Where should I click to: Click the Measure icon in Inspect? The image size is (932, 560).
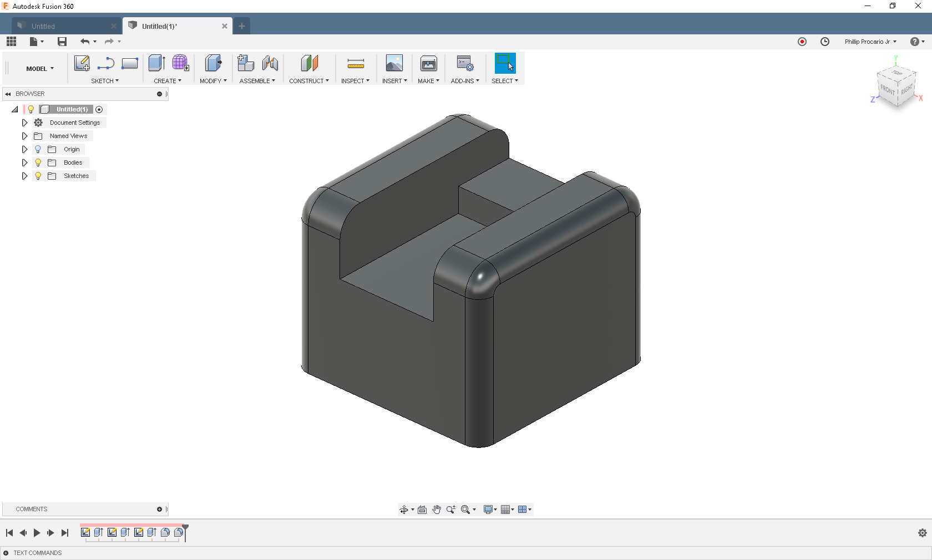pos(356,64)
